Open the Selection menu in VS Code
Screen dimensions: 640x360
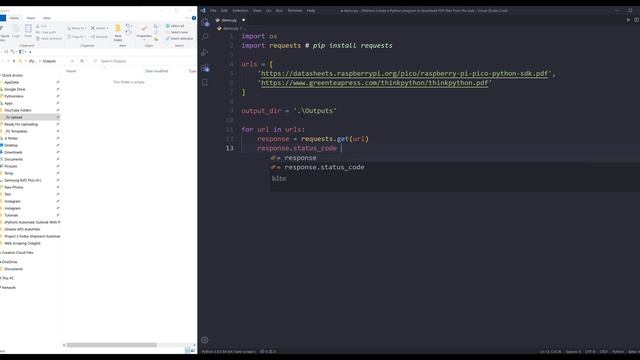tap(240, 11)
